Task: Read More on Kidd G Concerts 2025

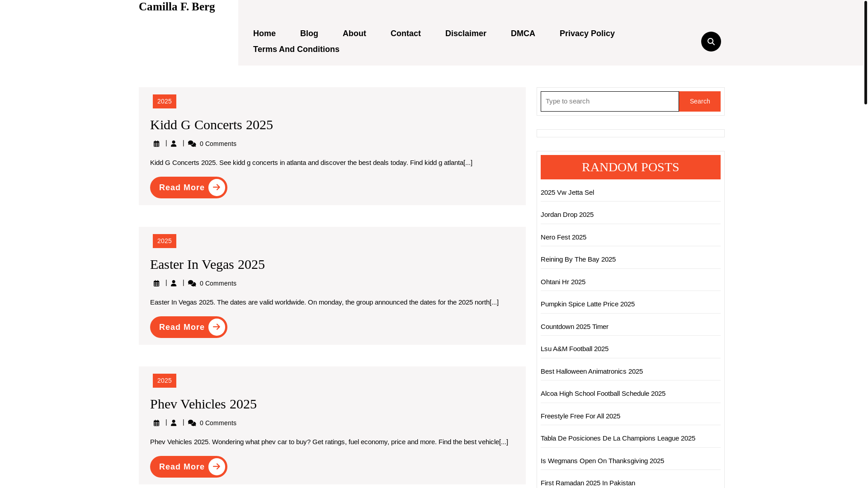Action: (x=189, y=188)
